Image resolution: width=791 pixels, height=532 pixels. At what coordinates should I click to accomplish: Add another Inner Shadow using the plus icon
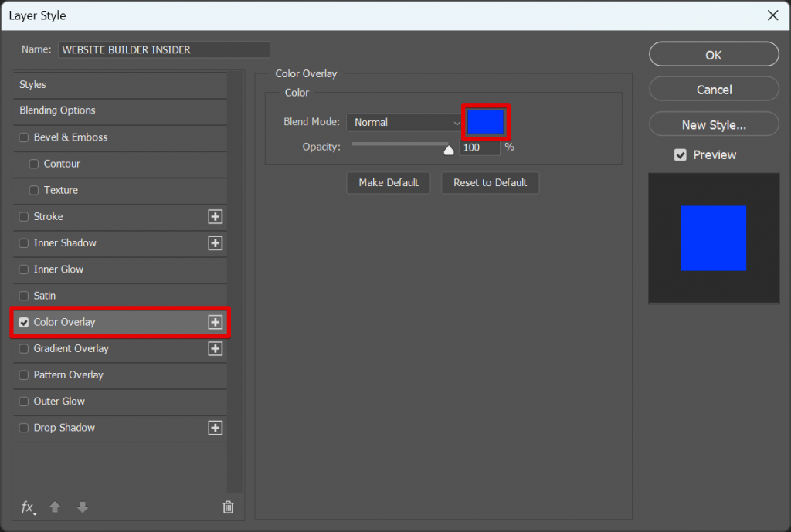(216, 243)
